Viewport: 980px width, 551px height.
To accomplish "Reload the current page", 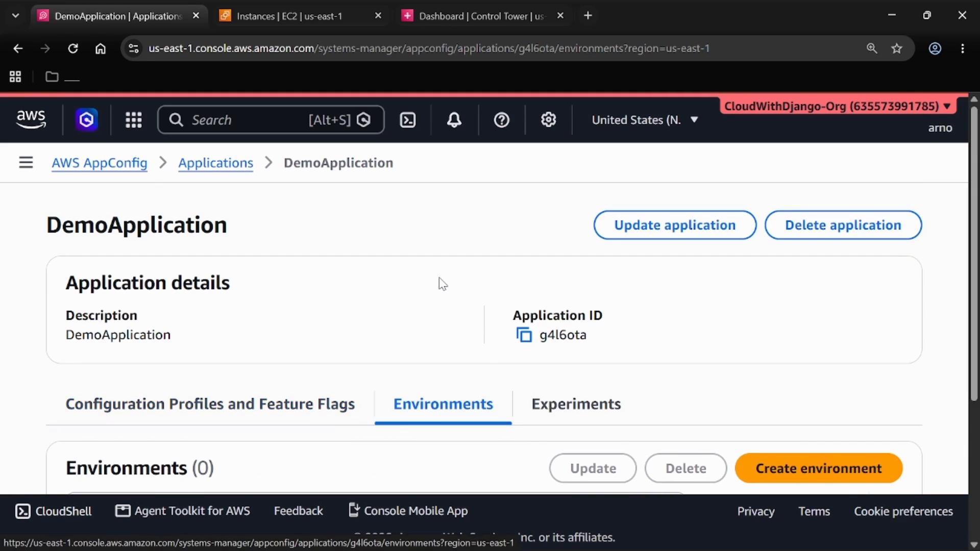I will (73, 48).
